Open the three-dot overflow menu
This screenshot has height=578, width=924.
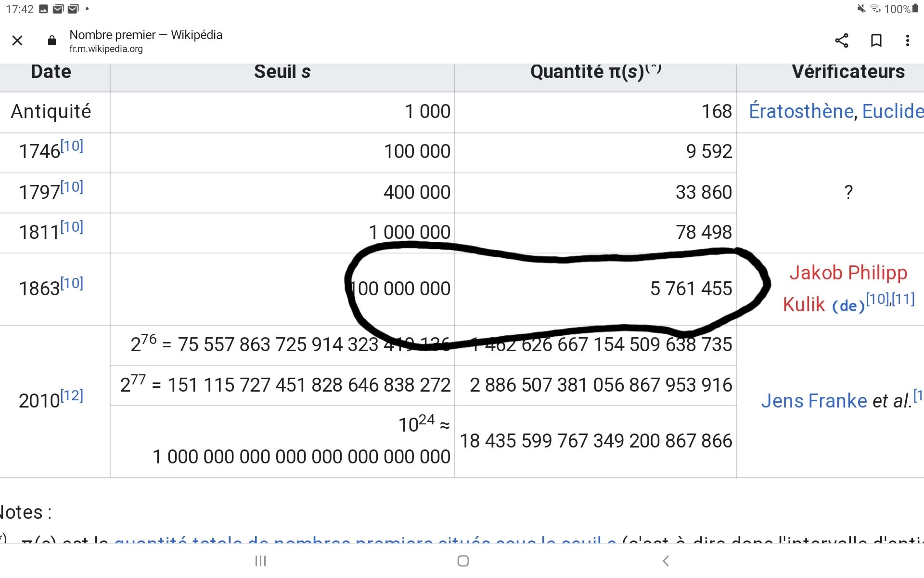[907, 40]
